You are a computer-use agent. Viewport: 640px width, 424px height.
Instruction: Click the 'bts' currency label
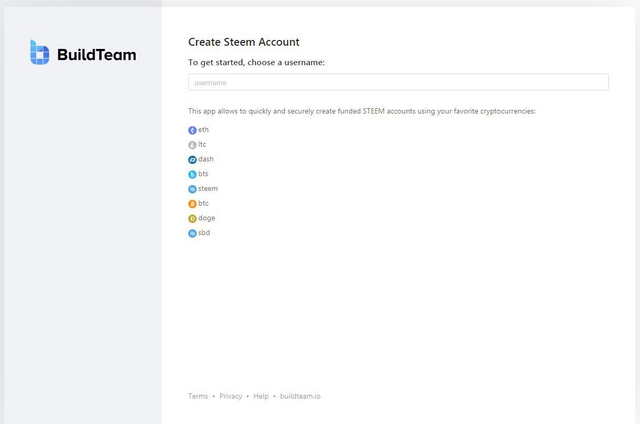203,173
